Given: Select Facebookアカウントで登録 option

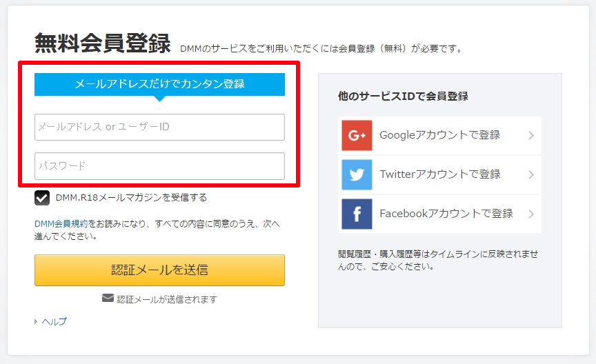Looking at the screenshot, I should [x=440, y=214].
